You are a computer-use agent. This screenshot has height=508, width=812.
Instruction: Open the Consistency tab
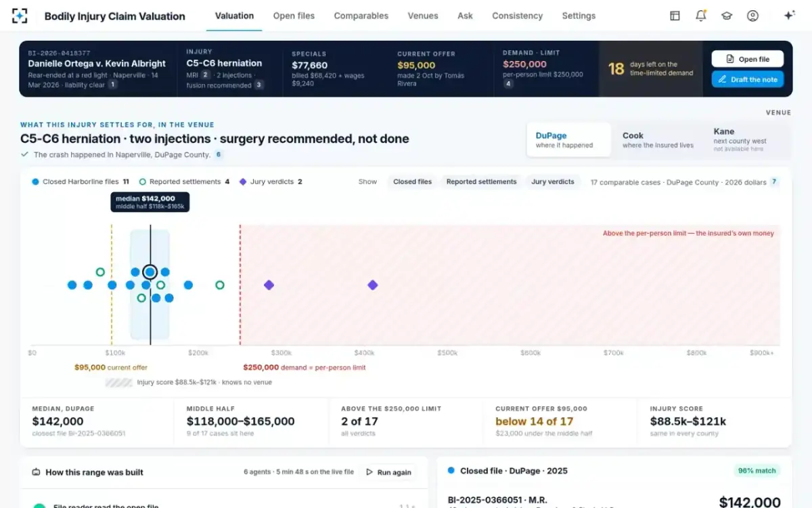pos(518,16)
